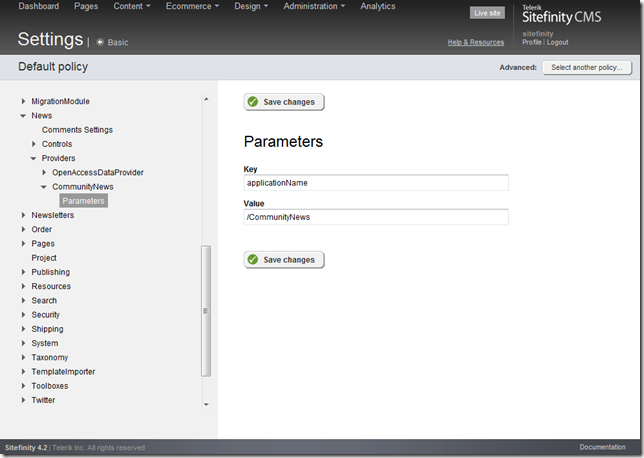Select the Security tree label

pos(46,315)
